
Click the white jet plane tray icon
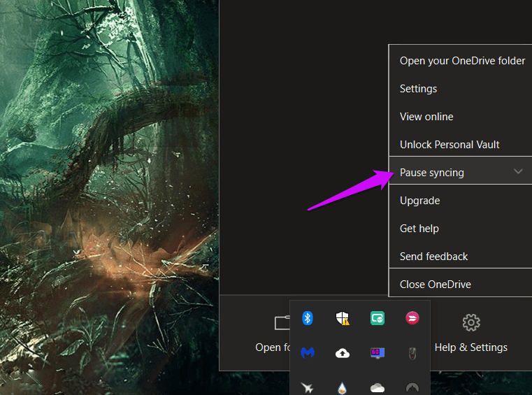[x=307, y=387]
